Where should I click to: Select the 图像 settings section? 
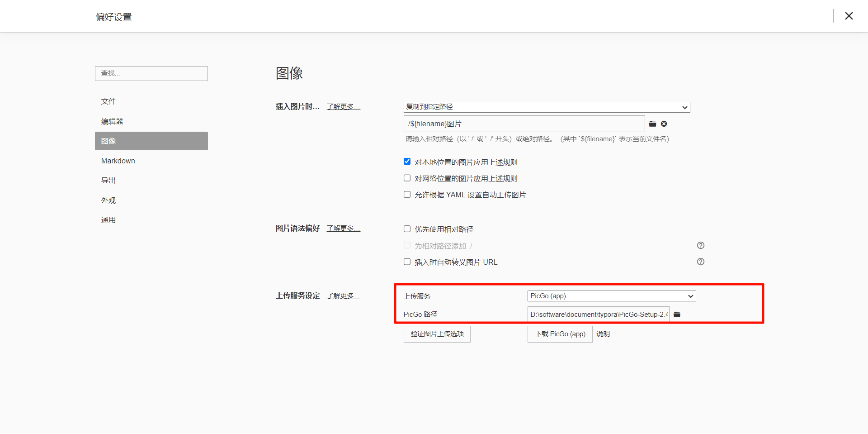151,141
